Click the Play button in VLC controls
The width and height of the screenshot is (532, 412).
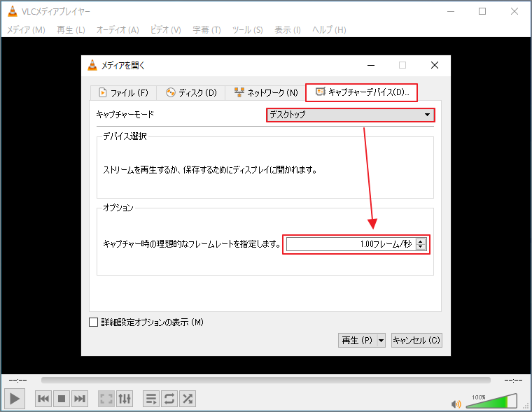tap(15, 399)
